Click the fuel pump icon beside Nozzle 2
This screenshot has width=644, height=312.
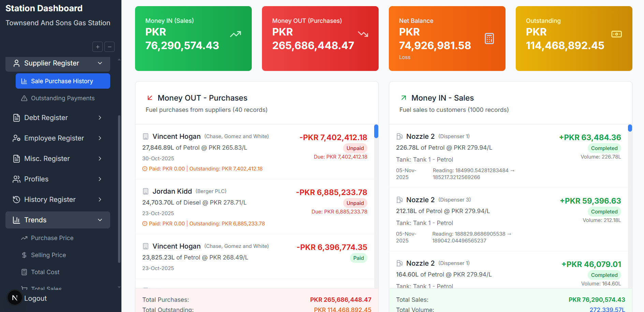[x=399, y=136]
